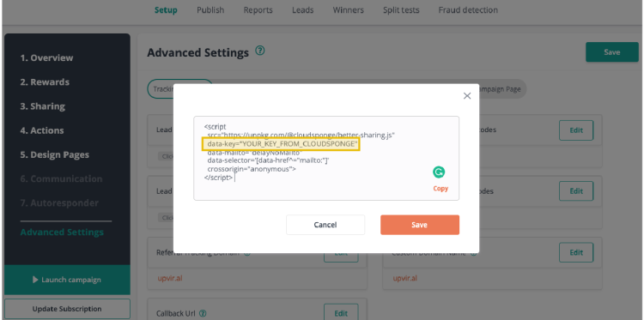Edit the Callback Url setting

point(341,313)
